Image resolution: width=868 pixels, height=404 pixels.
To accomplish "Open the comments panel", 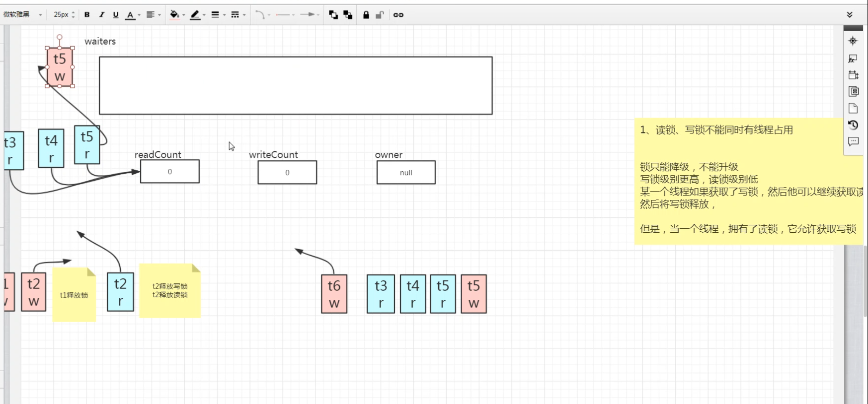I will [853, 141].
